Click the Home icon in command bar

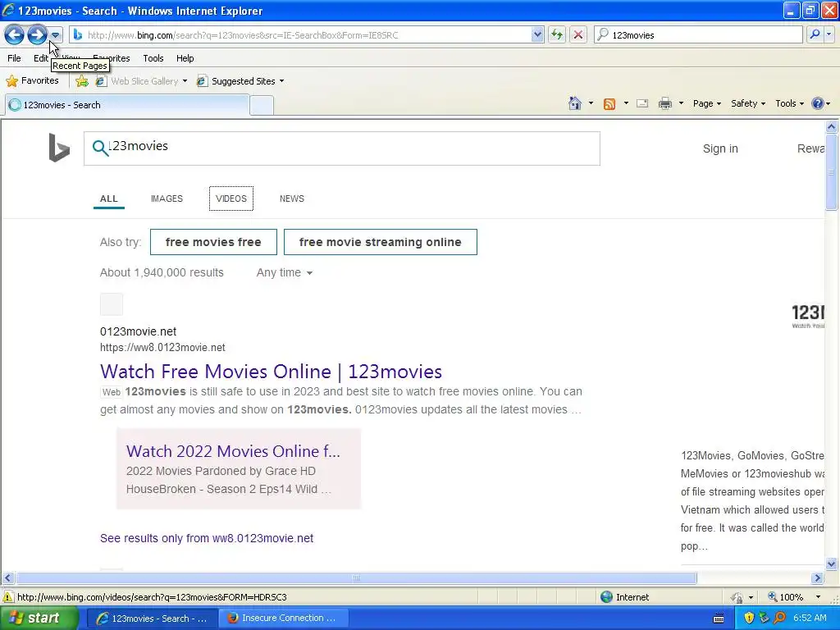click(x=575, y=103)
